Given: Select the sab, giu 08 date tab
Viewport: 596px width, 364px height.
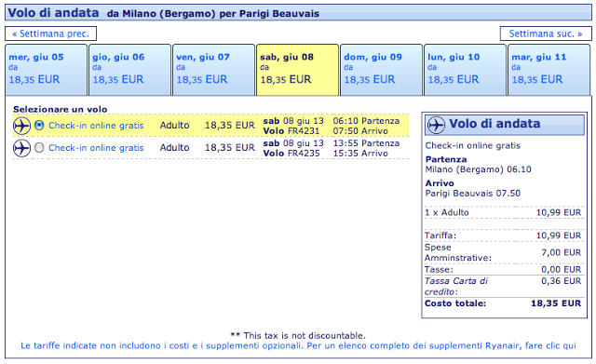Looking at the screenshot, I should click(298, 70).
